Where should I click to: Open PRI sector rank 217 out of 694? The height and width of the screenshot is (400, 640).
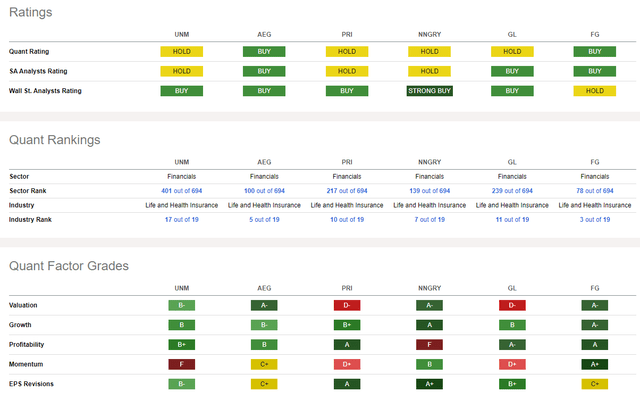click(347, 191)
